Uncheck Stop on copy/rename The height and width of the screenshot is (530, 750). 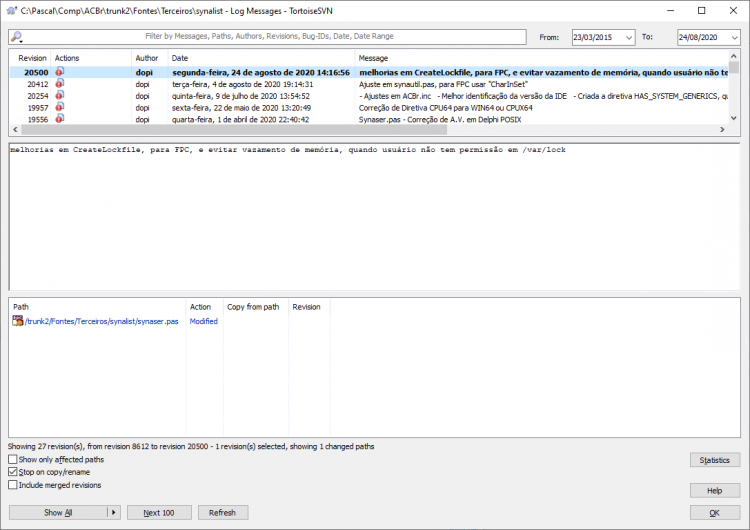coord(13,472)
